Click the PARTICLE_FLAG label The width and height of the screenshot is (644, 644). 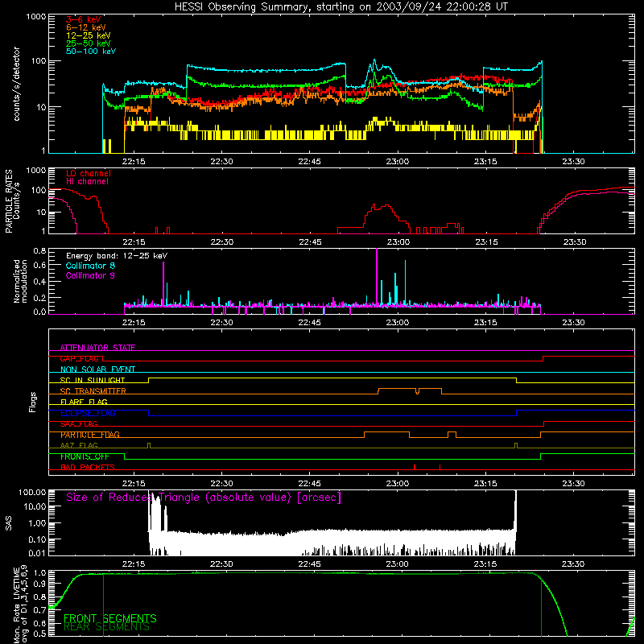click(x=90, y=435)
